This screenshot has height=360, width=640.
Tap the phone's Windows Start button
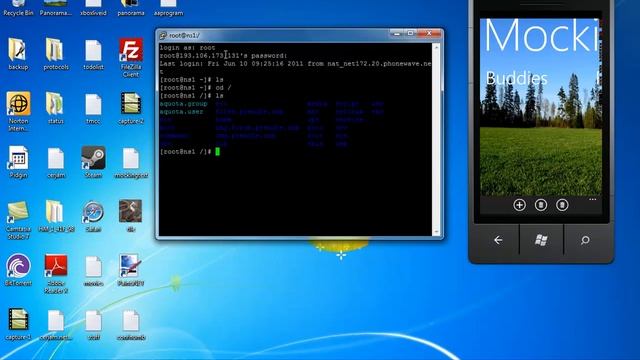541,240
